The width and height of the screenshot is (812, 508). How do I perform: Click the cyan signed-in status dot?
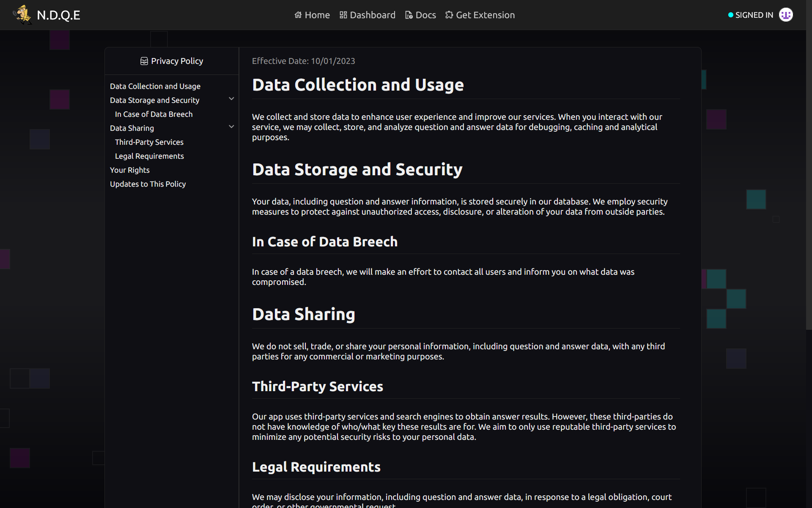tap(730, 15)
